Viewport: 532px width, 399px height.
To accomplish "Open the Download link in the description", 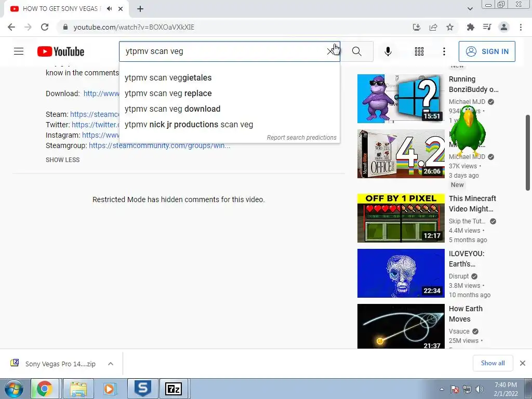I will [101, 94].
